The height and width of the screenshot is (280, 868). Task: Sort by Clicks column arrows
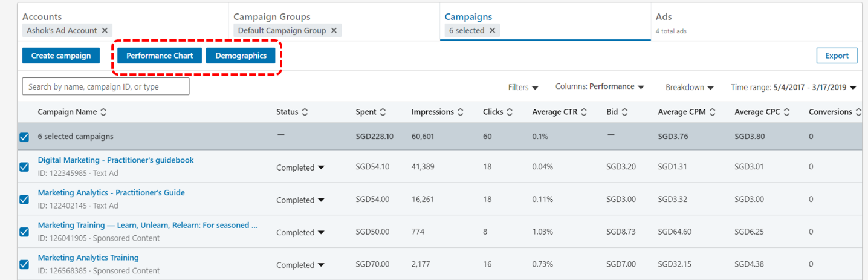[510, 112]
